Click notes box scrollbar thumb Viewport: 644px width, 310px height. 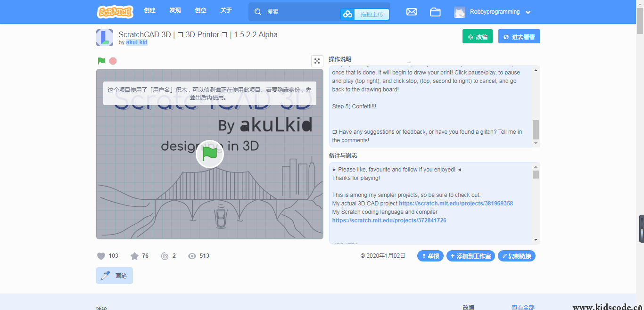click(536, 175)
